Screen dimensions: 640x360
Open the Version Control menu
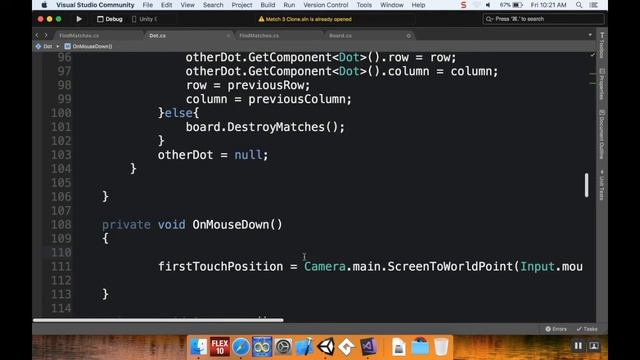pyautogui.click(x=326, y=5)
